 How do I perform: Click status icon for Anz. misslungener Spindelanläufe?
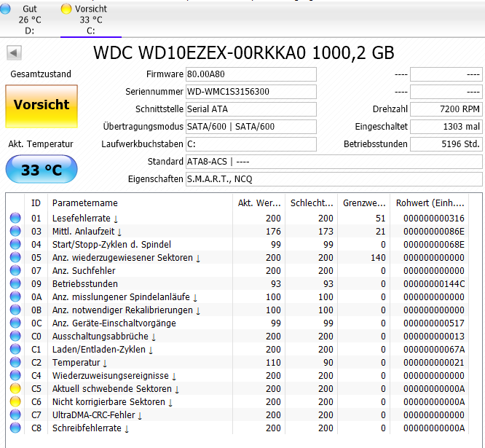point(15,296)
